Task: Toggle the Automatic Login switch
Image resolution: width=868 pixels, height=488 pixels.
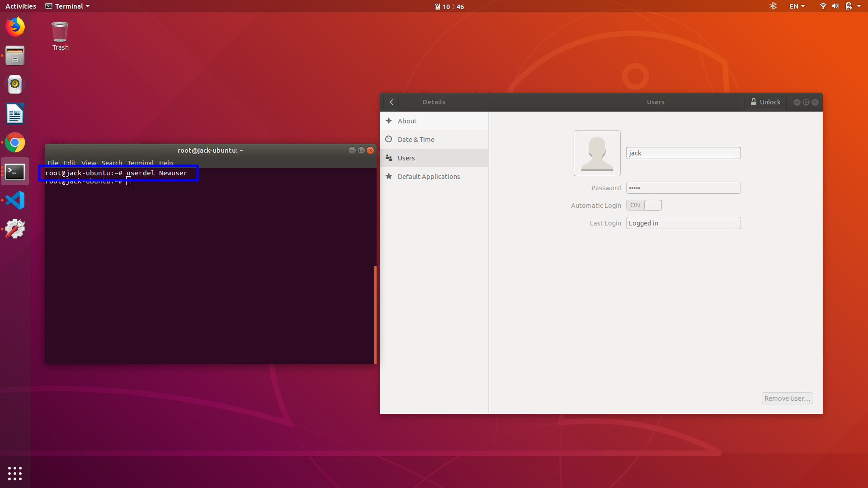Action: (x=644, y=205)
